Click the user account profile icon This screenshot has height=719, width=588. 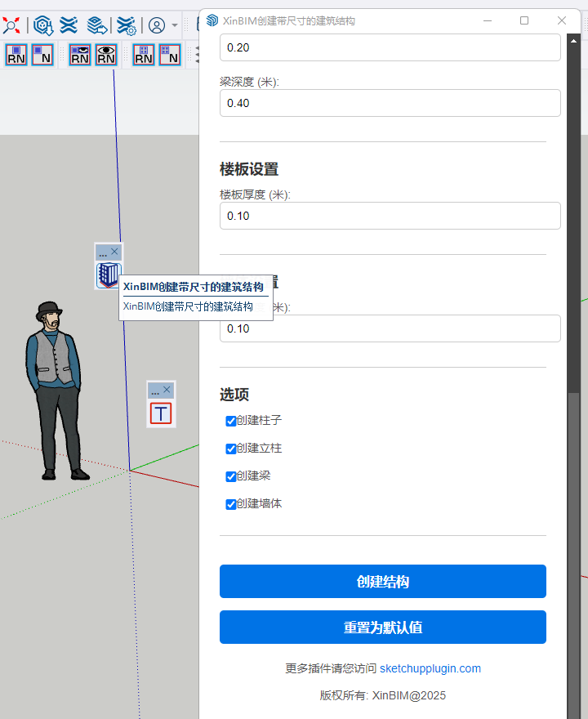(157, 25)
